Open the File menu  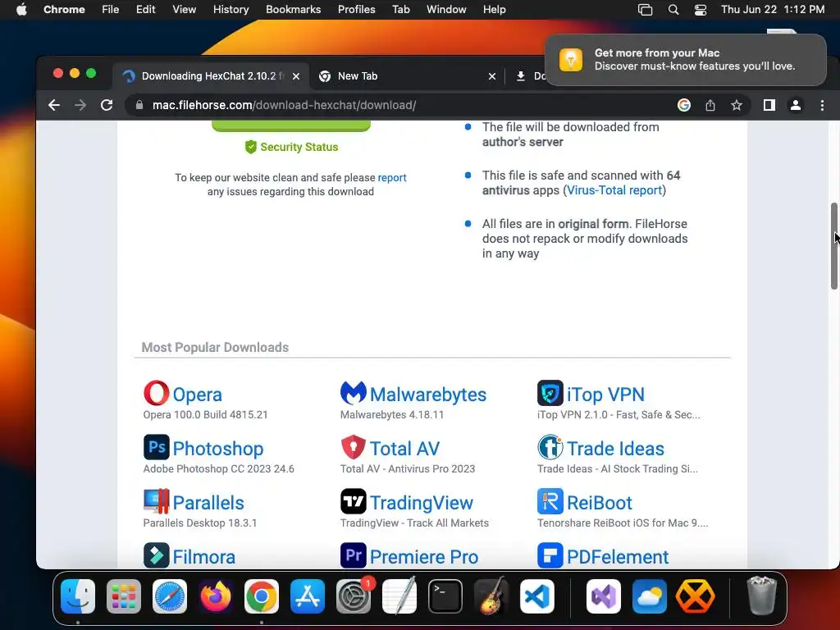pos(111,10)
